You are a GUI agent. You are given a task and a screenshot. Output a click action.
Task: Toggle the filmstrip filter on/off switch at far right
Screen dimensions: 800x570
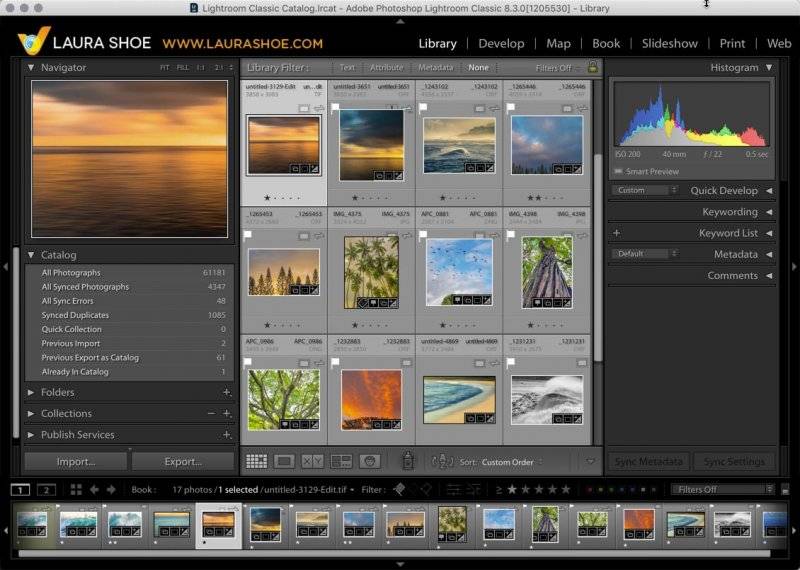785,490
